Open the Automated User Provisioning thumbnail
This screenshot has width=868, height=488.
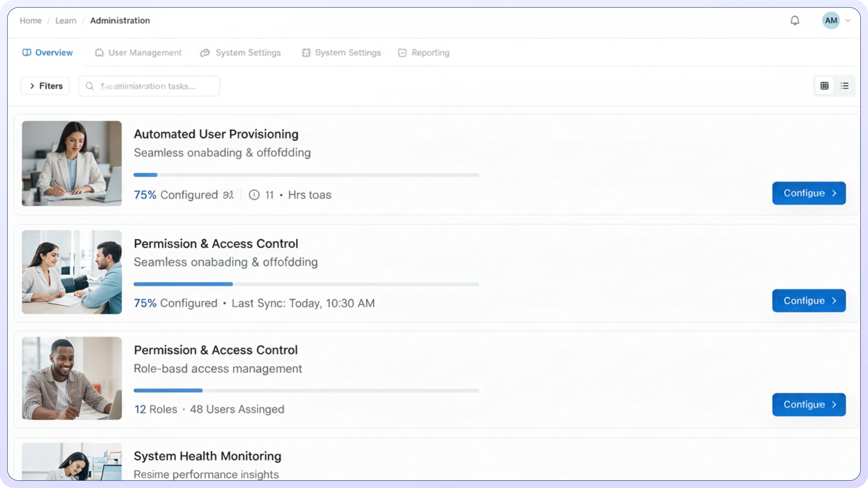pyautogui.click(x=72, y=163)
